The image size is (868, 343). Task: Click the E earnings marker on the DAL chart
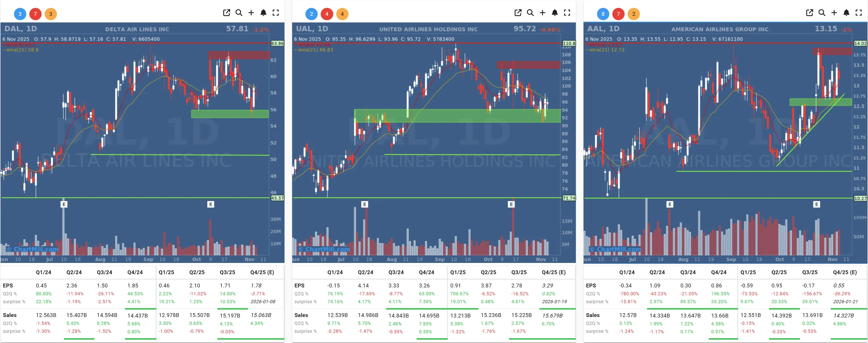click(64, 204)
